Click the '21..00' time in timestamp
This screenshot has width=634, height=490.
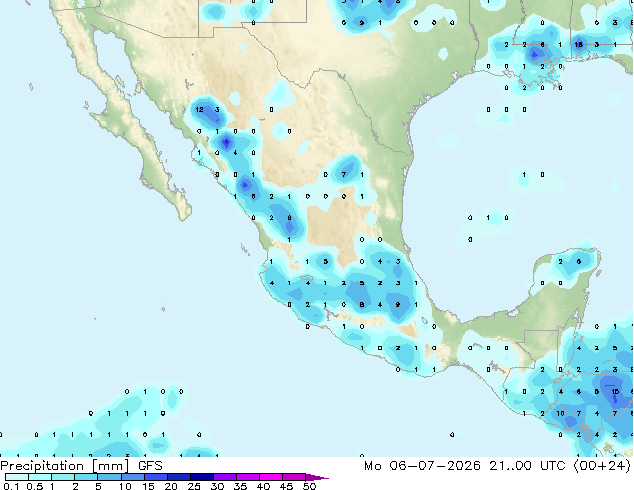[x=511, y=466]
